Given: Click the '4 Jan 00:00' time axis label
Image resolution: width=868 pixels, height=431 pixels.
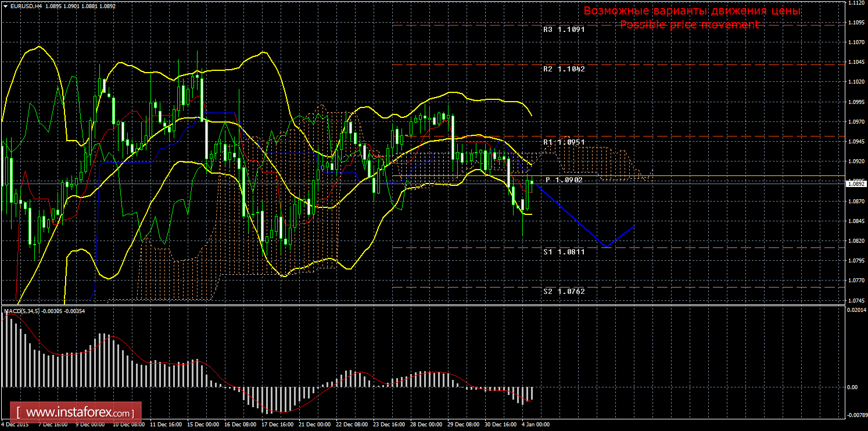Looking at the screenshot, I should coord(535,425).
